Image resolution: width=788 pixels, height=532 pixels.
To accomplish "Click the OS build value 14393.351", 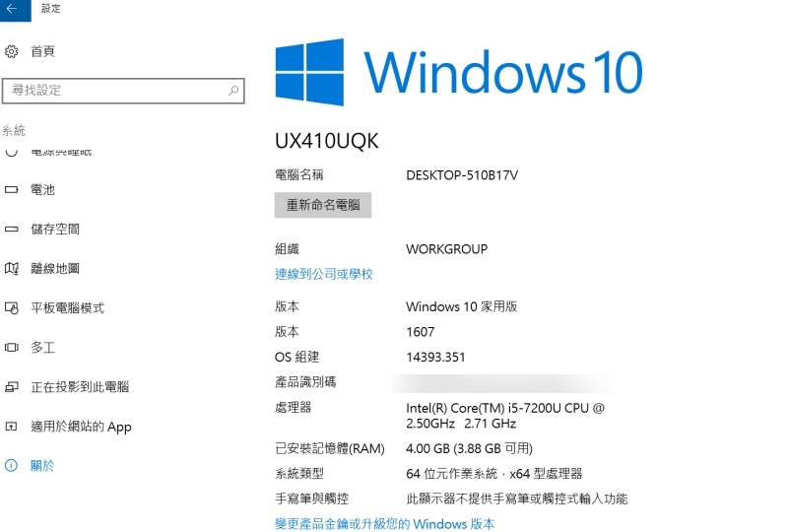I will 435,357.
